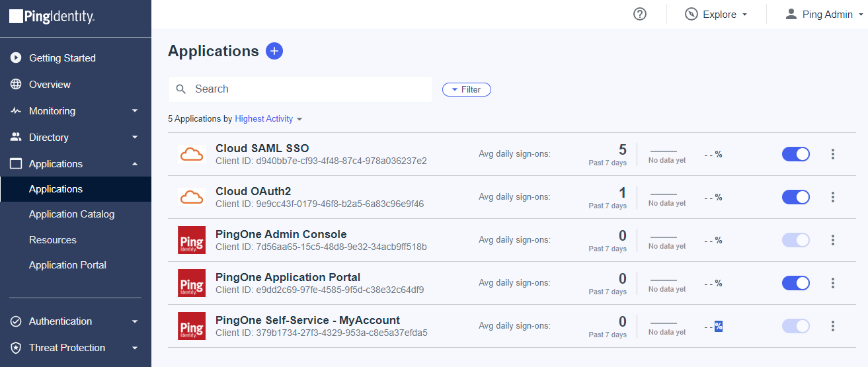Open the Explore dropdown menu
868x367 pixels.
pos(717,15)
